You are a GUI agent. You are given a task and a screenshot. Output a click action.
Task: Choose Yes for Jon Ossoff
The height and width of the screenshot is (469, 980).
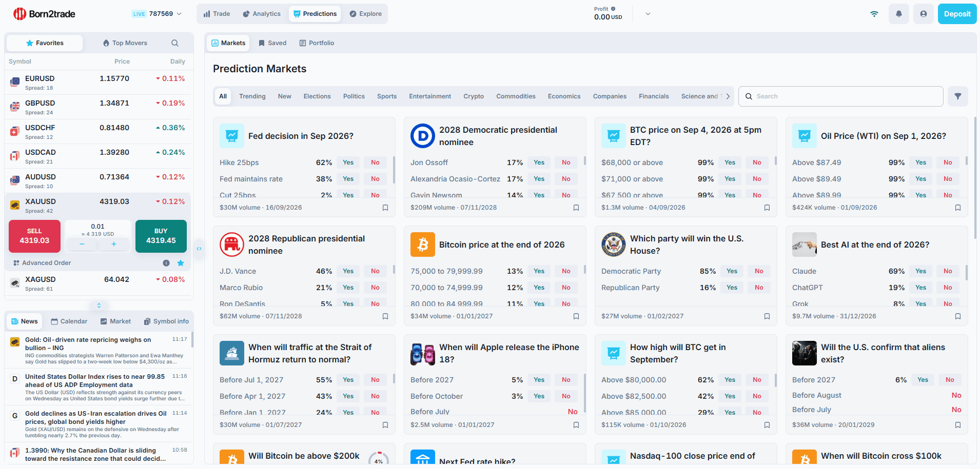tap(539, 162)
